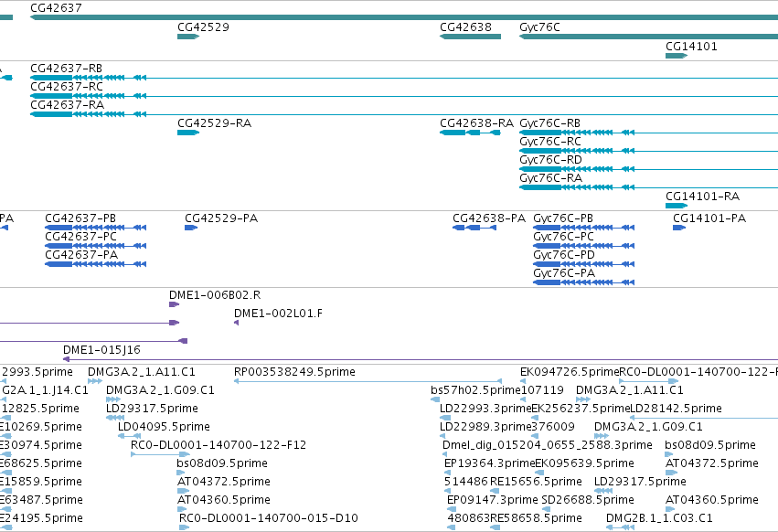This screenshot has width=778, height=532.
Task: Select the LD28142.5prime EST
Action: (704, 419)
